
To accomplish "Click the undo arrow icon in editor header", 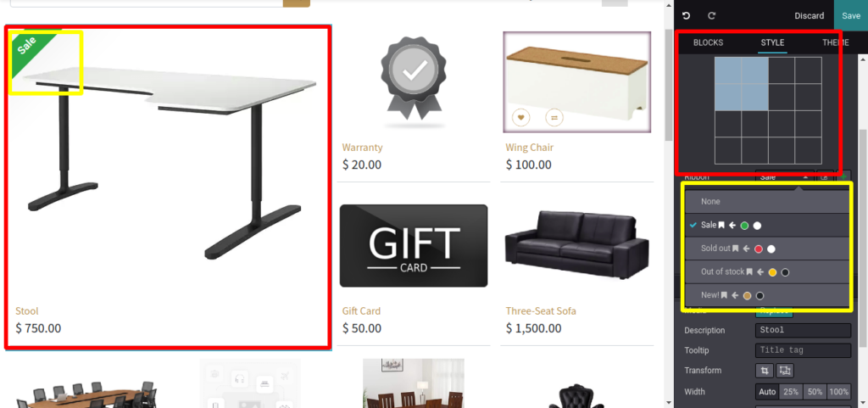I will tap(687, 15).
